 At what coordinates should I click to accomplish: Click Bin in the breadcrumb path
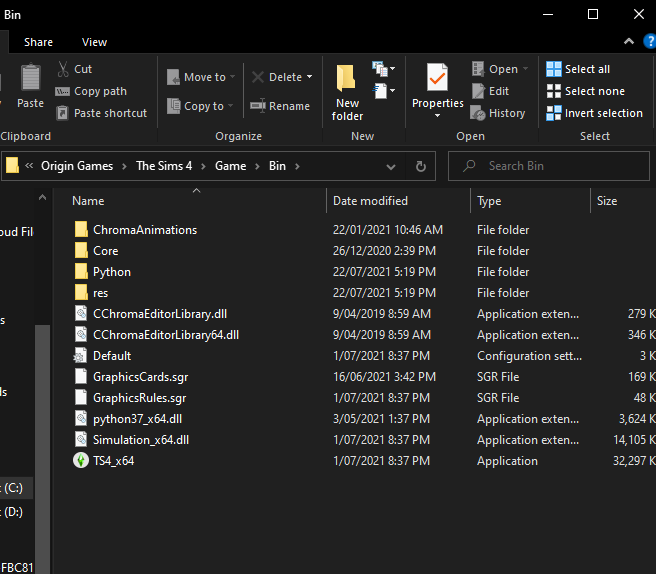tap(277, 166)
